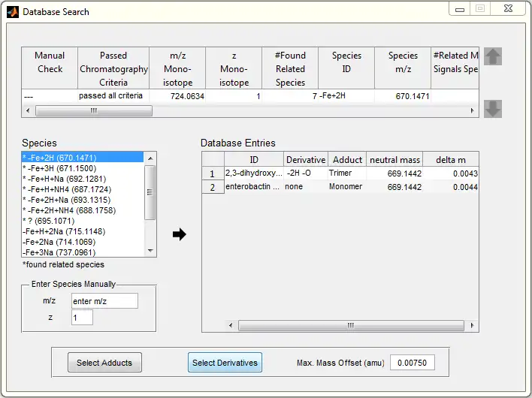
Task: Click the top table scroll left arrow
Action: 28,110
